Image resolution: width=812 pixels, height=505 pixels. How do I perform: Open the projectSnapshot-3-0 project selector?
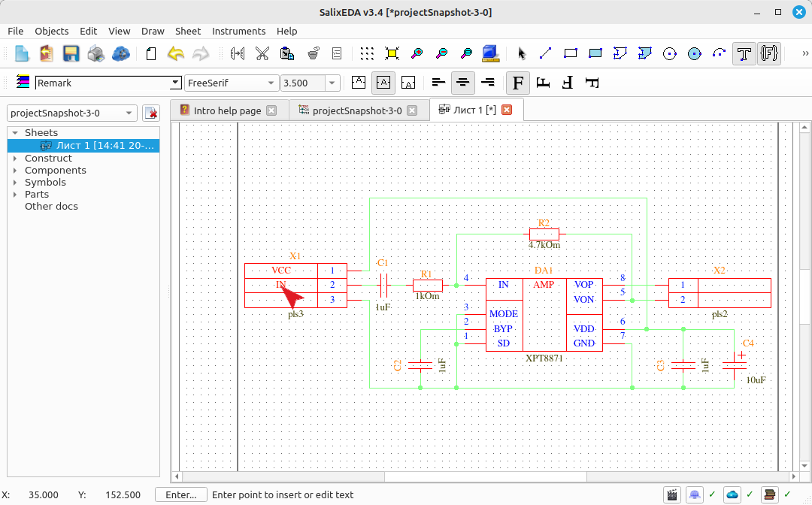pyautogui.click(x=72, y=113)
